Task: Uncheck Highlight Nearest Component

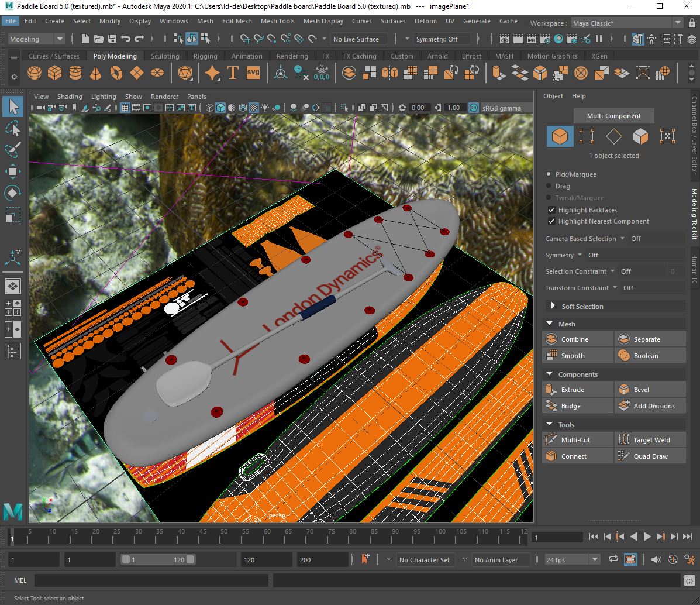Action: [552, 221]
